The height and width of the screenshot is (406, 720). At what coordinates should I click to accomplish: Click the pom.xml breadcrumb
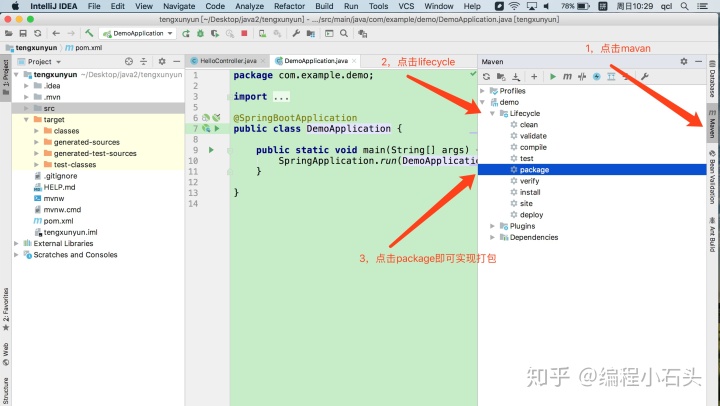89,48
